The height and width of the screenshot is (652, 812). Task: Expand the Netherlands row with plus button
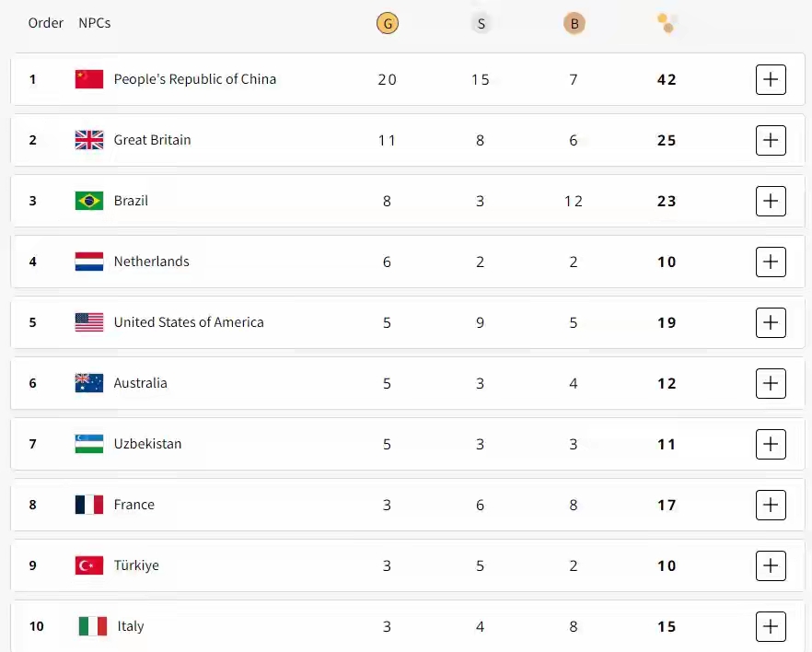coord(771,262)
